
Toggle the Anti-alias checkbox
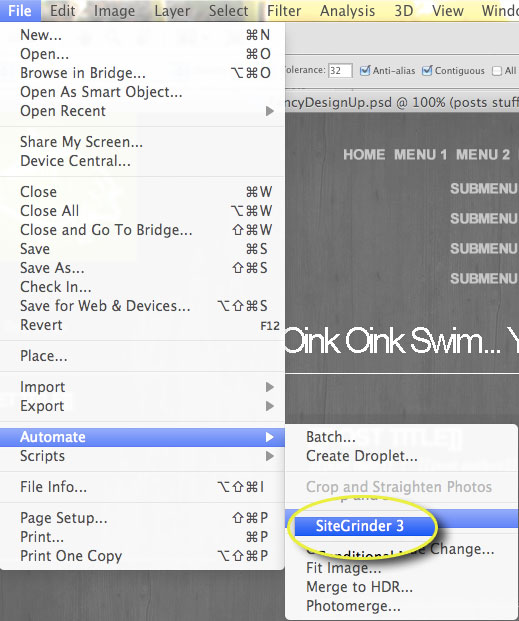point(364,70)
